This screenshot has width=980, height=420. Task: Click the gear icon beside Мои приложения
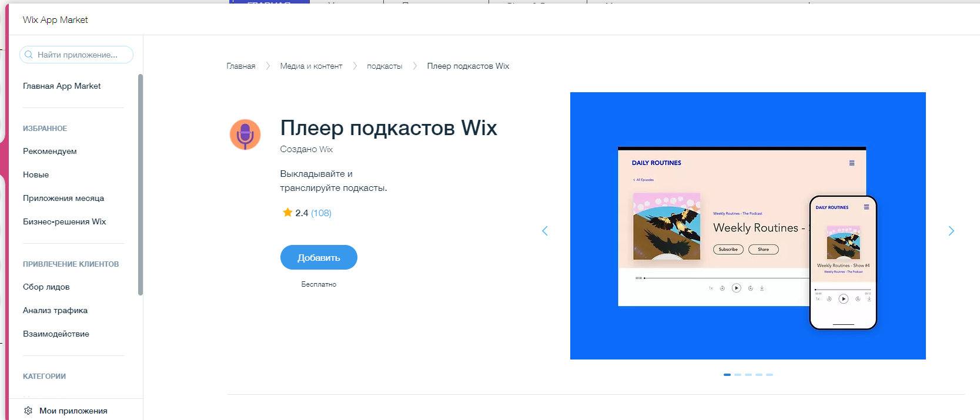point(28,411)
